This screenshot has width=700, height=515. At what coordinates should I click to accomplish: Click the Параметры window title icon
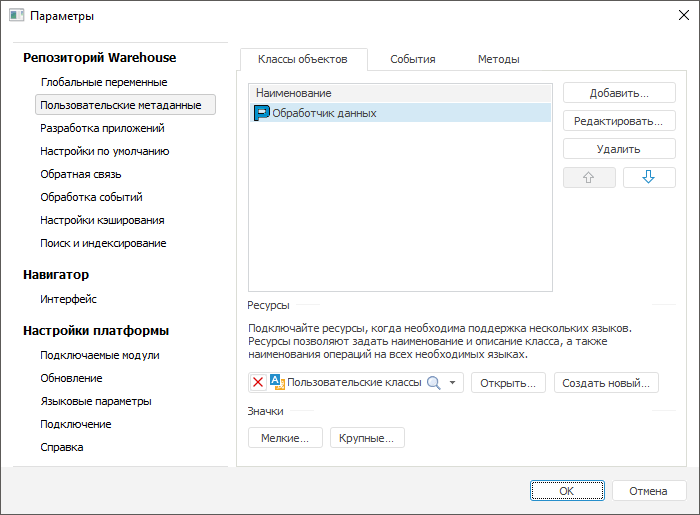[x=16, y=16]
